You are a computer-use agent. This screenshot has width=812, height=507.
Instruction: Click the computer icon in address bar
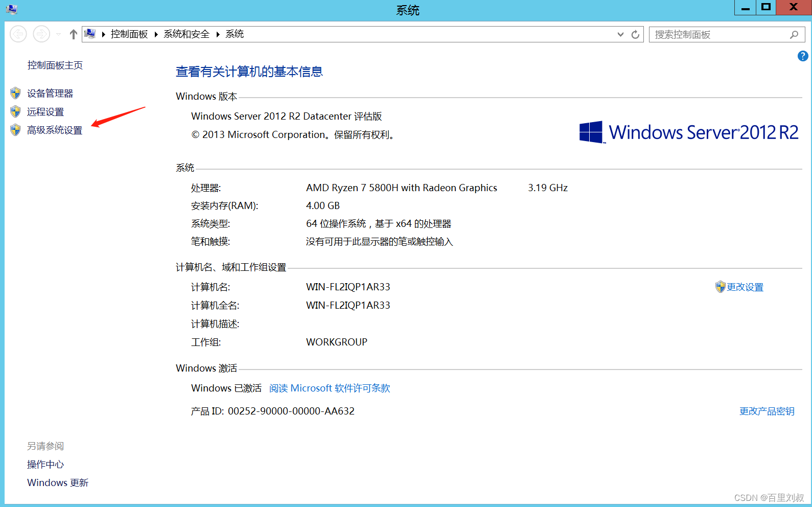[90, 34]
